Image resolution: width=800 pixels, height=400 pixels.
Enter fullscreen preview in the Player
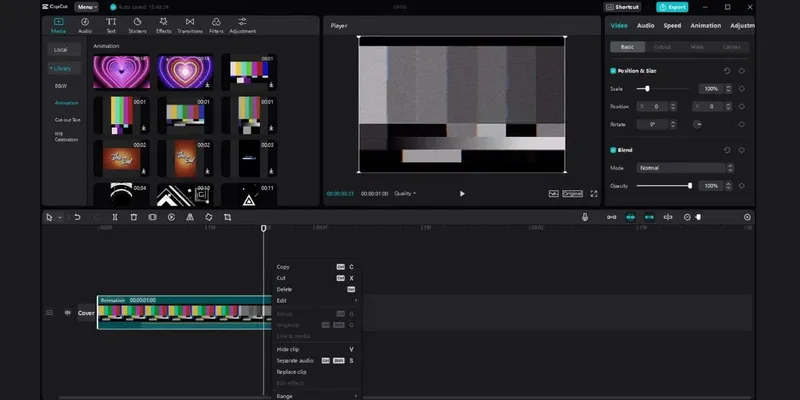(x=594, y=193)
